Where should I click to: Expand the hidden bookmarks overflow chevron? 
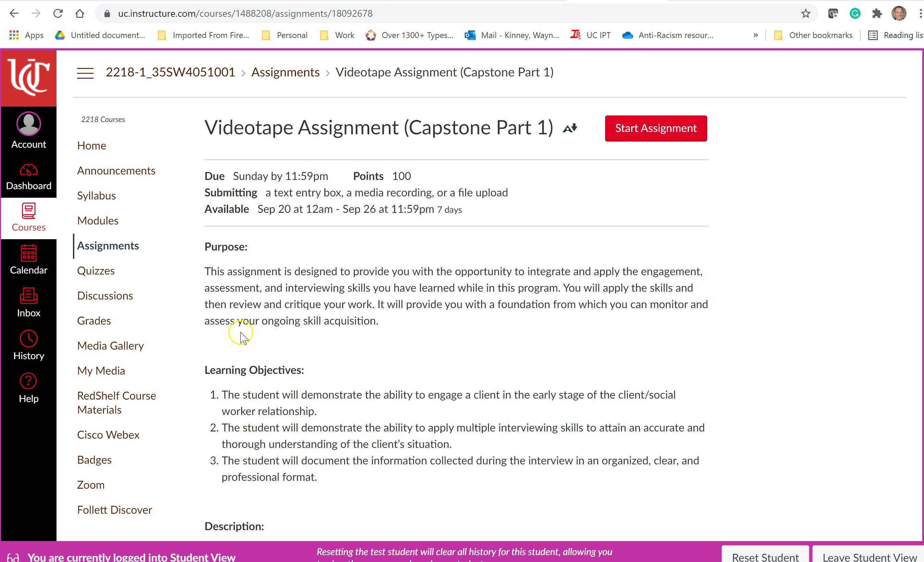click(x=755, y=35)
